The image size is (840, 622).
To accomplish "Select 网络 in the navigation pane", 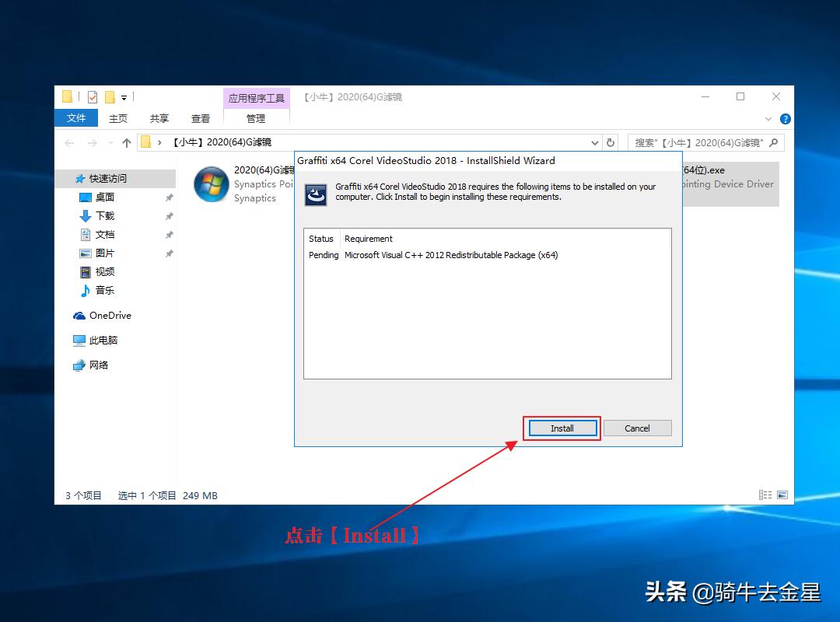I will tap(99, 365).
